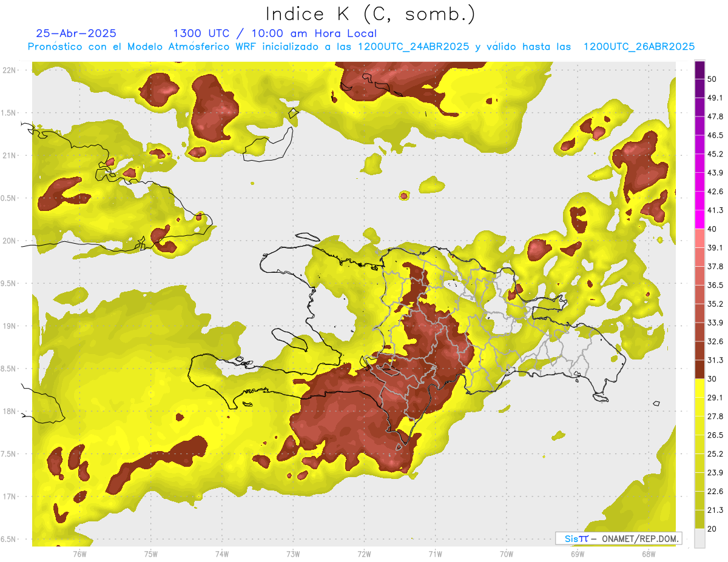
Task: Click the legend value '43.9'
Action: (715, 173)
